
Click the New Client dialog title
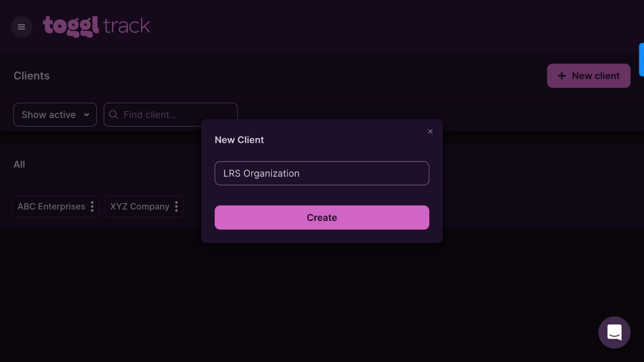pyautogui.click(x=239, y=140)
